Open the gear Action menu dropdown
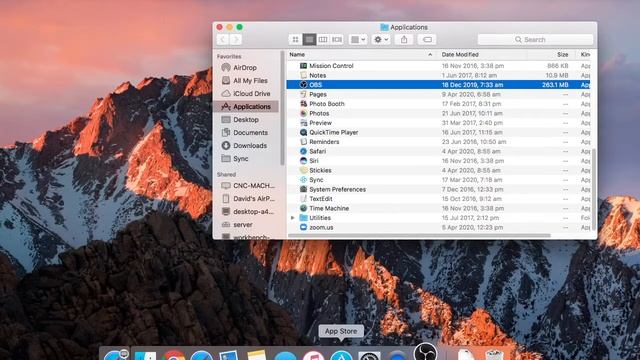 pos(381,40)
